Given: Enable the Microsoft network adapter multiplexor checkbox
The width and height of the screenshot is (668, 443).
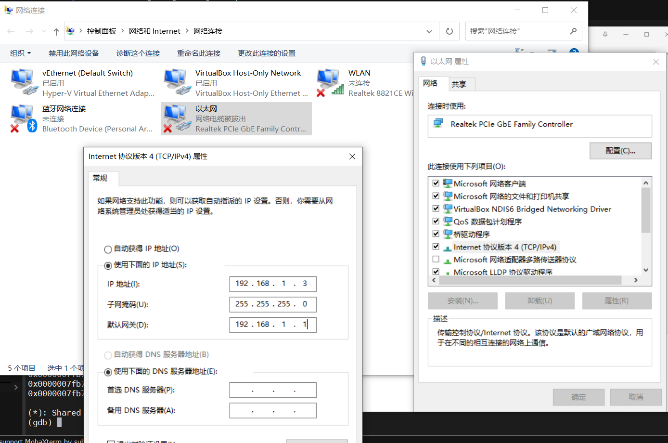Looking at the screenshot, I should 435,259.
